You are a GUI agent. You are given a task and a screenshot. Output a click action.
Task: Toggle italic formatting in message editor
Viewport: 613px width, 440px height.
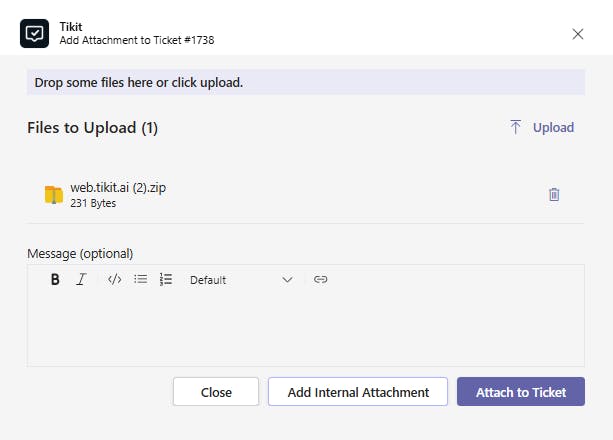click(81, 280)
